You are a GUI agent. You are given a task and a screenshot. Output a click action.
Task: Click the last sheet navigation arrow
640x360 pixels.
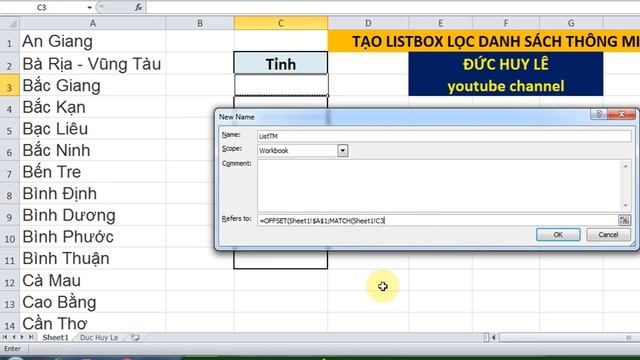tap(31, 337)
